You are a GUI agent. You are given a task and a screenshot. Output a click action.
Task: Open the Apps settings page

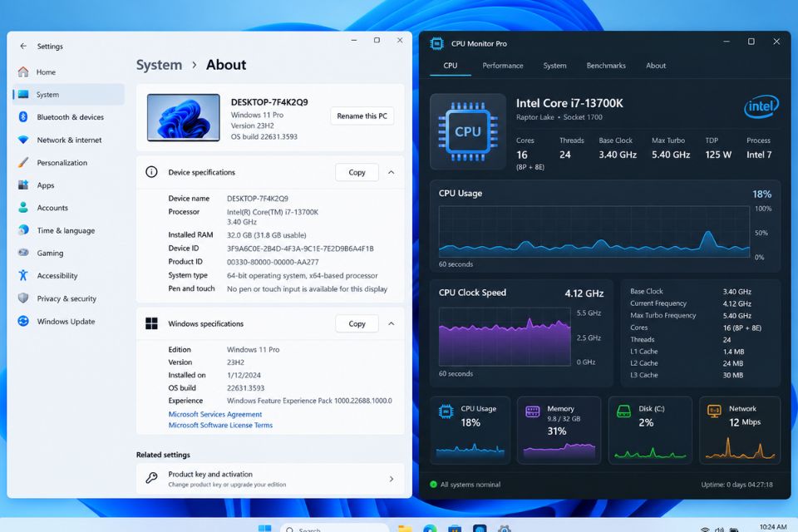[x=68, y=185]
